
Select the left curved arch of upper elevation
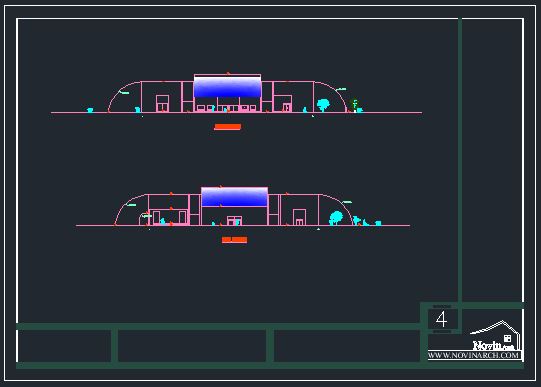[x=124, y=97]
